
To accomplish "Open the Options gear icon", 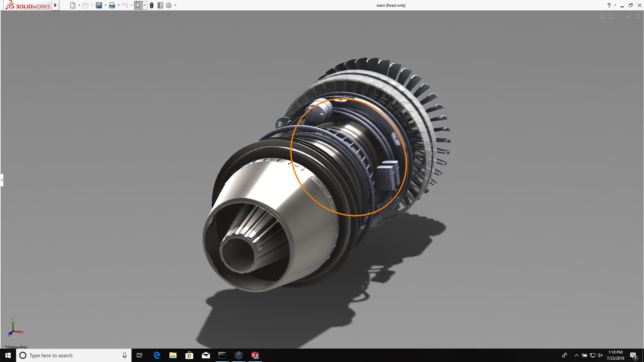I will tap(169, 5).
